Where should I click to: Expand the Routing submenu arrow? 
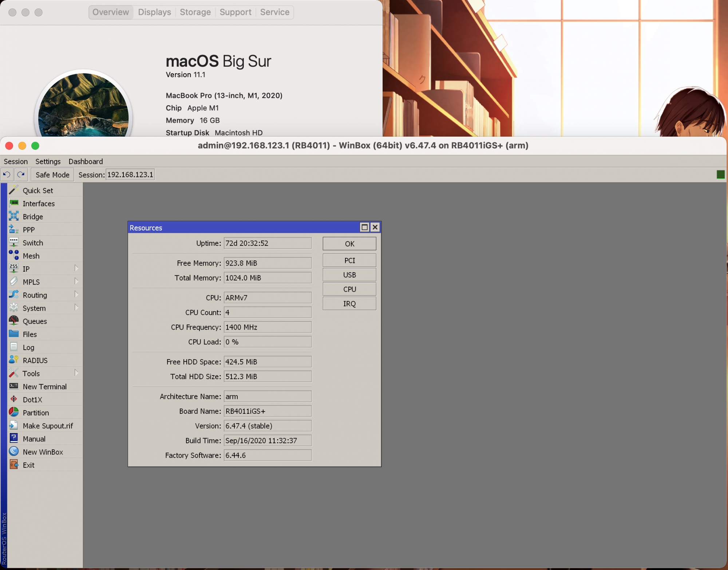click(x=76, y=295)
